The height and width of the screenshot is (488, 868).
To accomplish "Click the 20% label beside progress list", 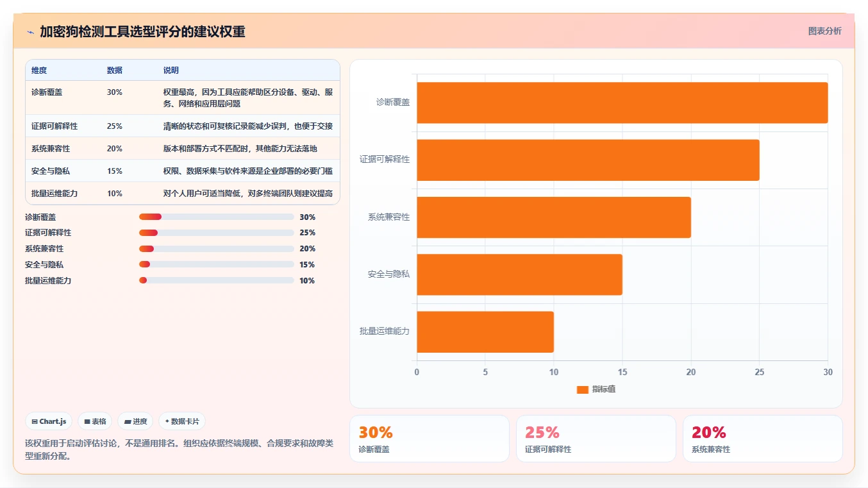I will 307,249.
